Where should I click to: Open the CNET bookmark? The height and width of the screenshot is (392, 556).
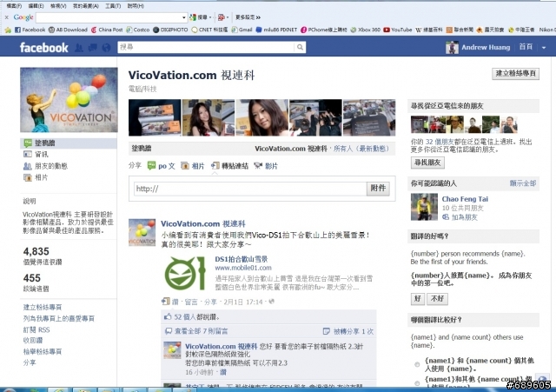[209, 30]
